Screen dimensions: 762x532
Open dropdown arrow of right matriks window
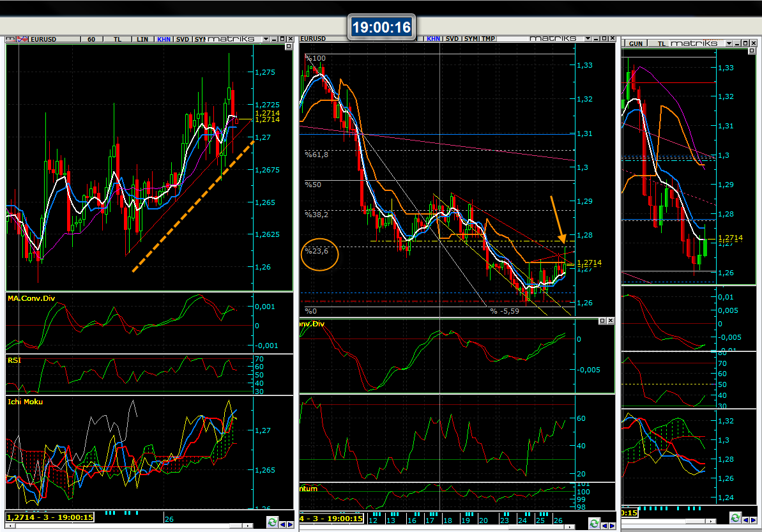click(728, 43)
